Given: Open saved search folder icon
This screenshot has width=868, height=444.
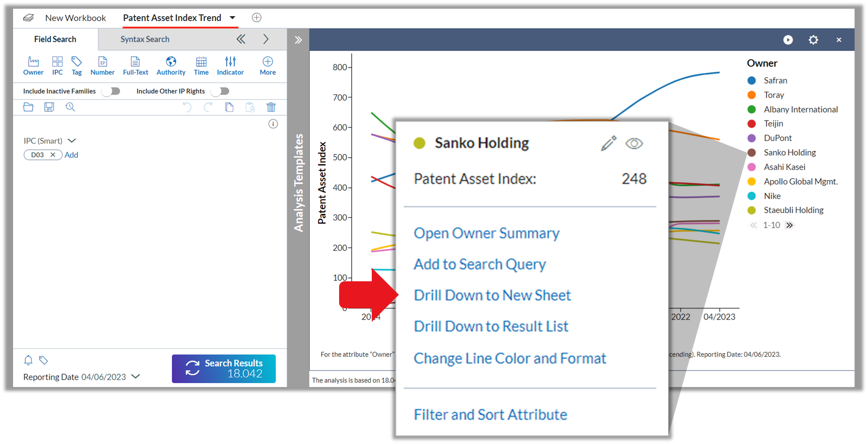Looking at the screenshot, I should [x=28, y=107].
